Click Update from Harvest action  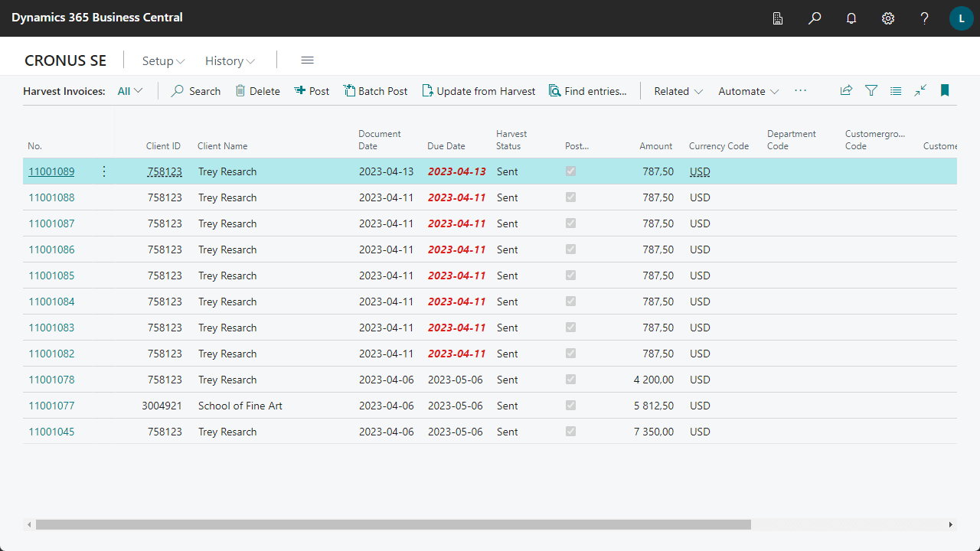[x=479, y=91]
